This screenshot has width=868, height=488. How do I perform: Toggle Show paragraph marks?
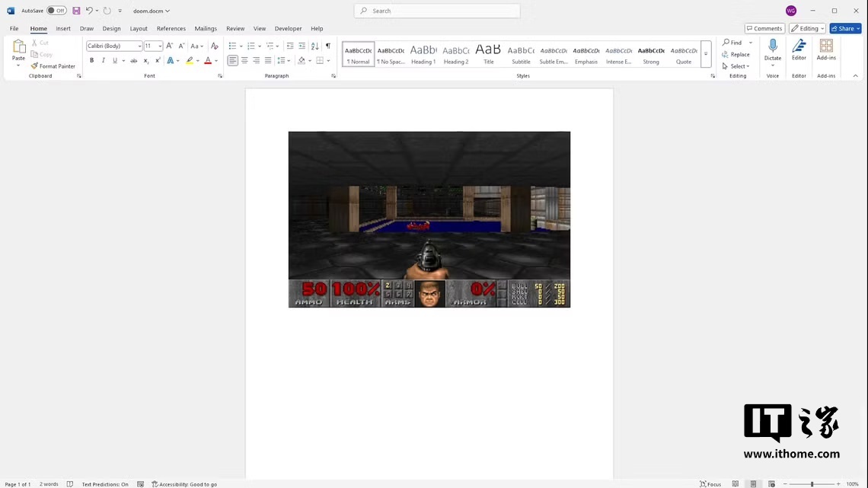point(327,46)
